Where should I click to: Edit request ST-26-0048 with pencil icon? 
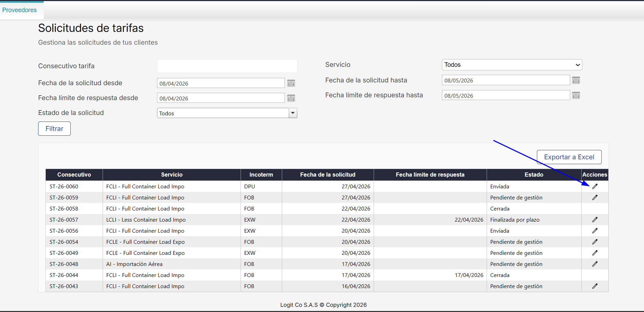point(595,264)
